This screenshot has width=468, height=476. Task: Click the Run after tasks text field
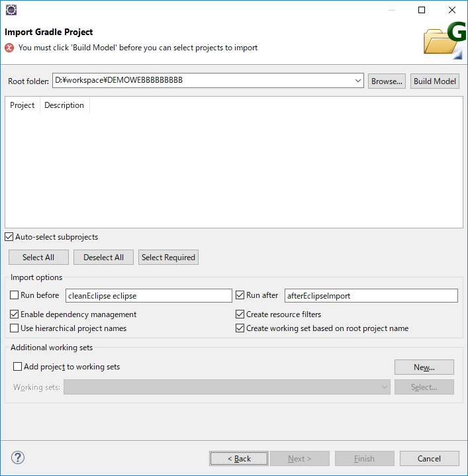(x=371, y=296)
